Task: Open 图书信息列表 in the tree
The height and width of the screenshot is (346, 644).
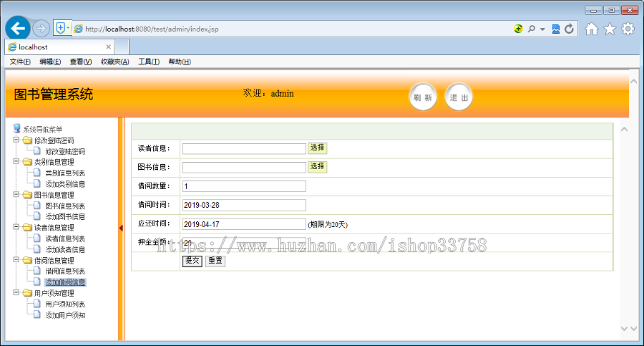Action: [65, 206]
